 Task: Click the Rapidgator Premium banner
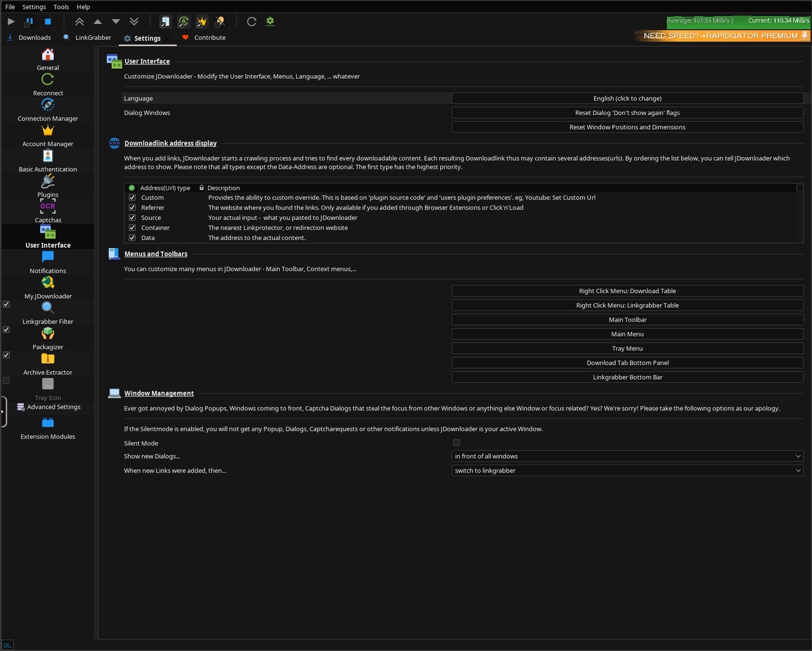[x=722, y=36]
